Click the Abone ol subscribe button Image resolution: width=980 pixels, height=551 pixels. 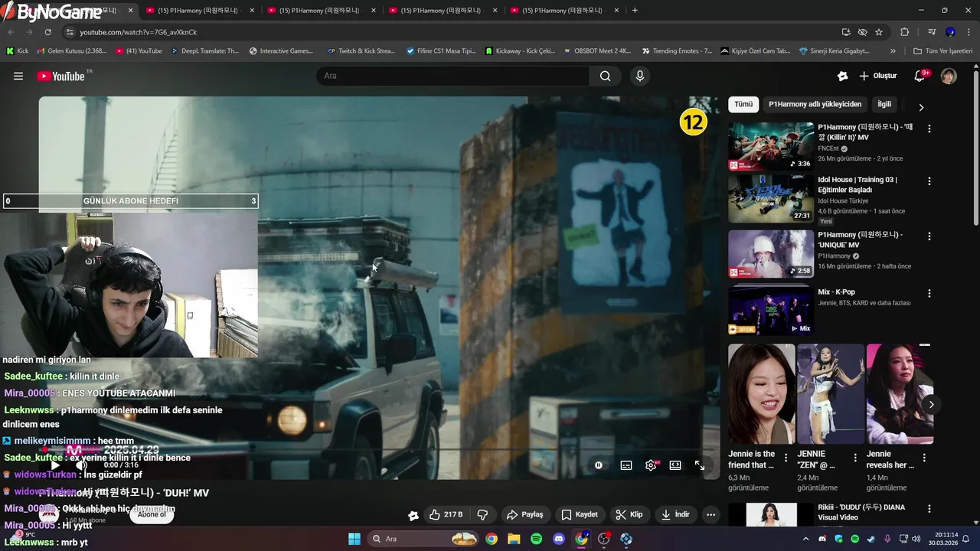click(x=151, y=514)
